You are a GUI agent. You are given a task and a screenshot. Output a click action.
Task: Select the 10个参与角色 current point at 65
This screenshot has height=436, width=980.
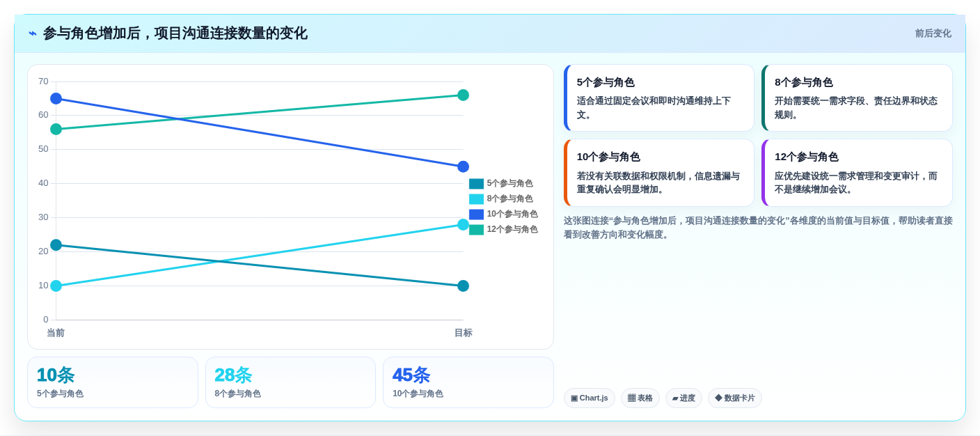(56, 99)
